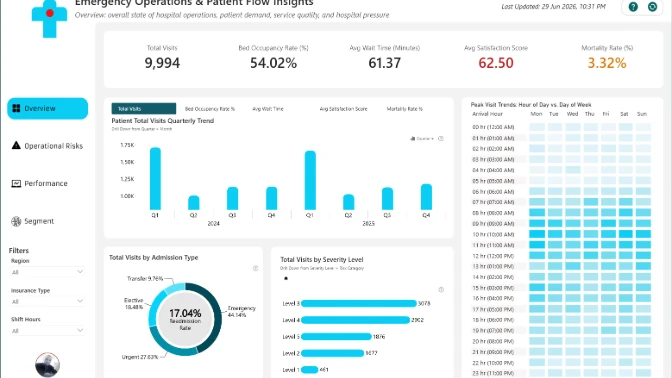The image size is (672, 378).
Task: Click the info icon on quarterly trend chart
Action: click(x=441, y=138)
